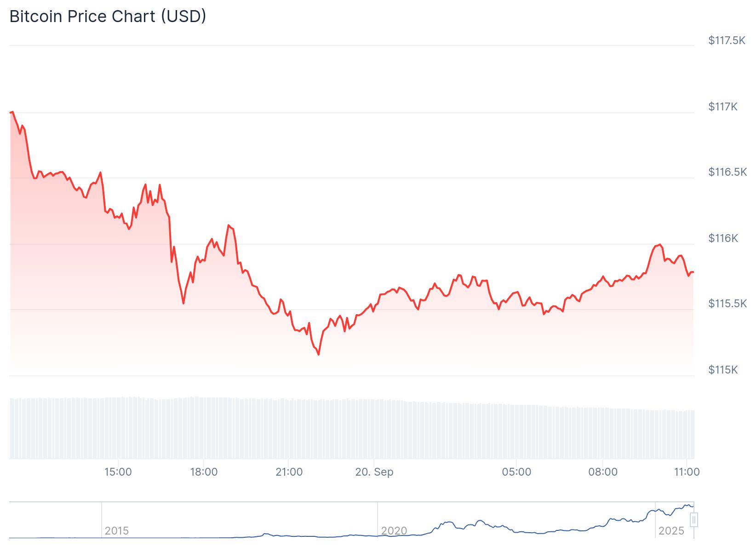The width and height of the screenshot is (756, 552).
Task: Click the $115K price axis label
Action: [x=723, y=370]
